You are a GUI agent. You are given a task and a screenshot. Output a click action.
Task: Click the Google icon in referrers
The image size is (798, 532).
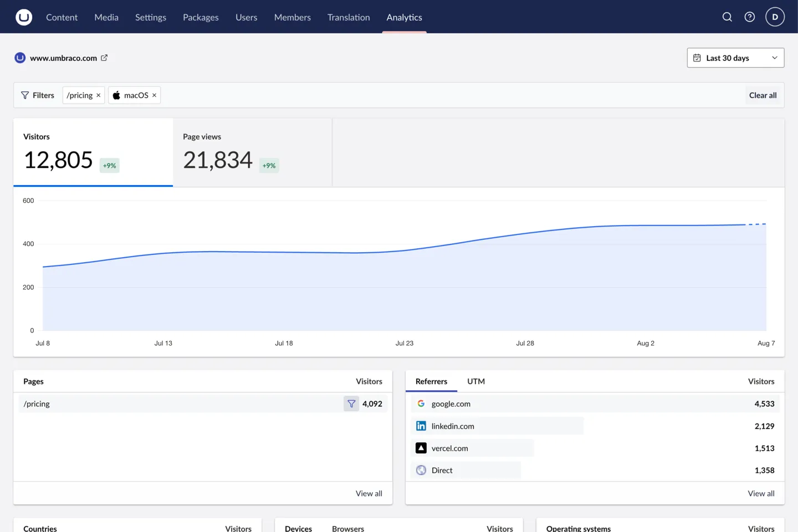(x=421, y=404)
